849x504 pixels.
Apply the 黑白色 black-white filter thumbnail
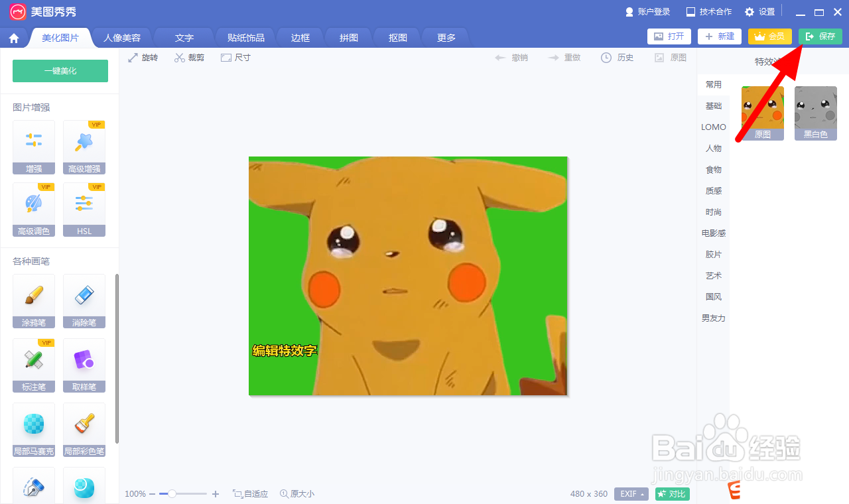tap(815, 113)
